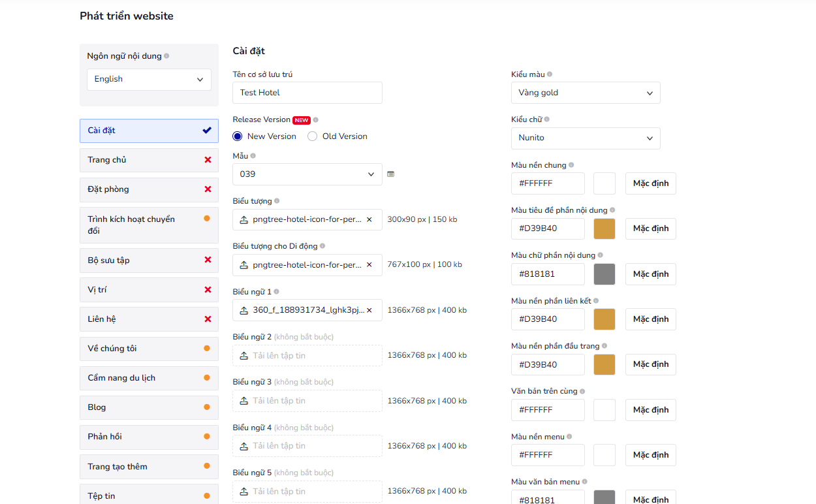Open Blog sidebar section
This screenshot has height=504, width=816.
point(149,407)
